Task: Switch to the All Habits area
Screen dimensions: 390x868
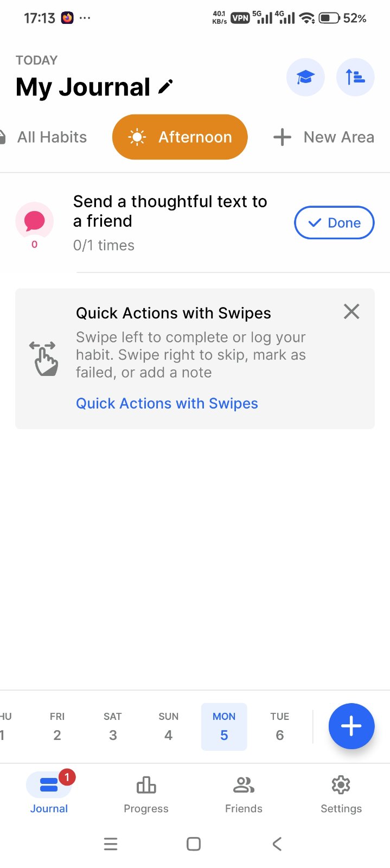Action: [x=52, y=137]
